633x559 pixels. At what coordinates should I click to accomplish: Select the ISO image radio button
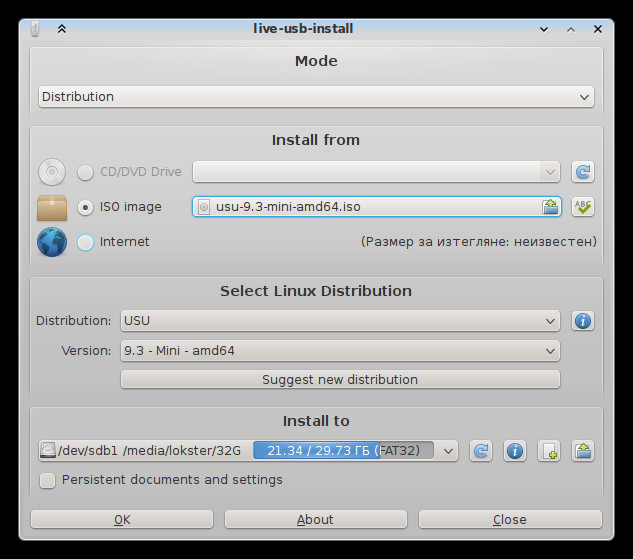pyautogui.click(x=85, y=207)
